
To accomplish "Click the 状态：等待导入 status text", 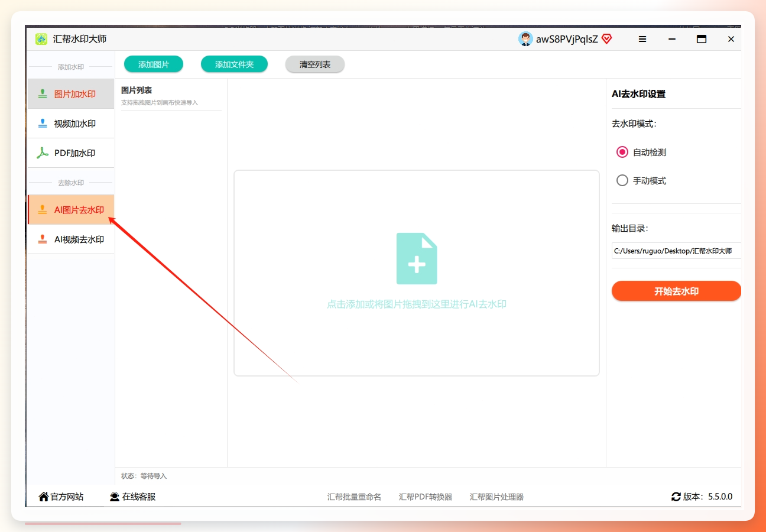I will point(144,476).
